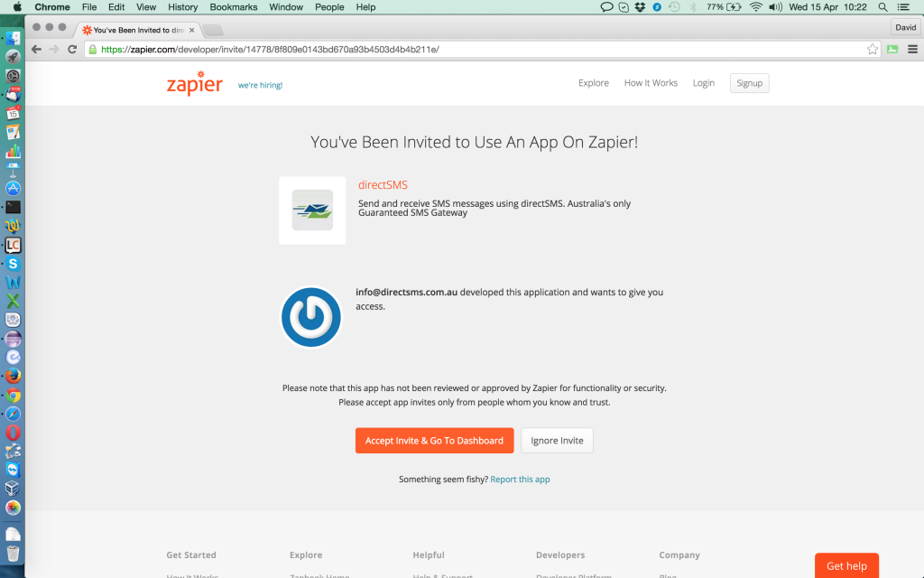924x578 pixels.
Task: Open Spotlight search in the menu bar
Action: (x=882, y=7)
